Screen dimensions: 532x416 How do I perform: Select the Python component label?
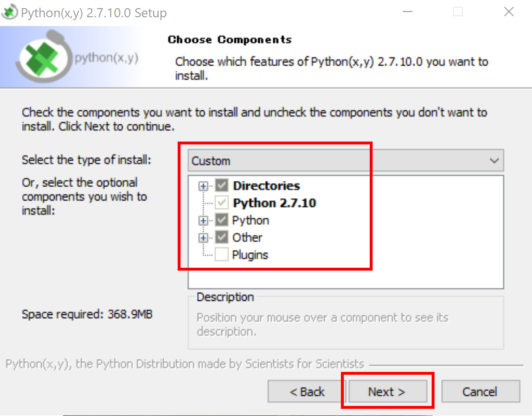point(250,221)
